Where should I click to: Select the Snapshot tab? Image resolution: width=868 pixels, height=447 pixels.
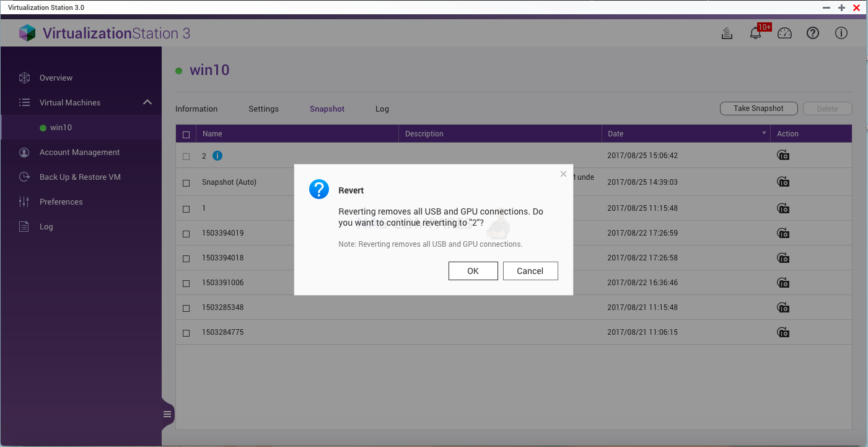tap(327, 108)
